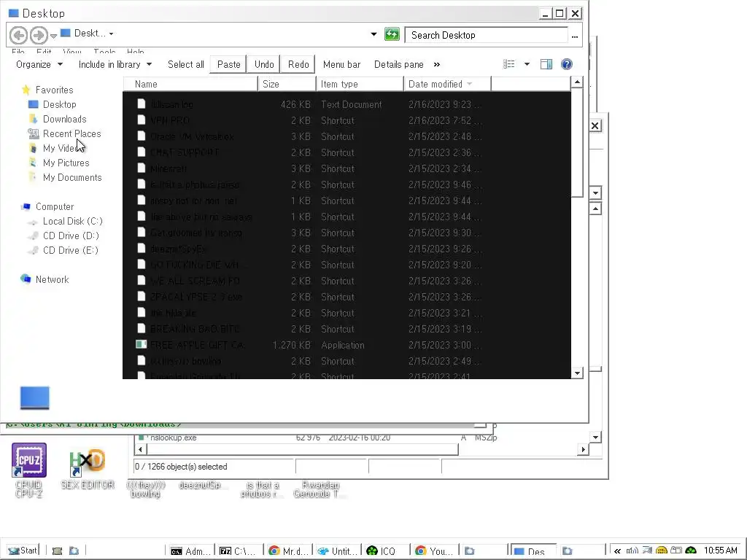Open the Organize menu
The height and width of the screenshot is (560, 747).
click(x=39, y=64)
